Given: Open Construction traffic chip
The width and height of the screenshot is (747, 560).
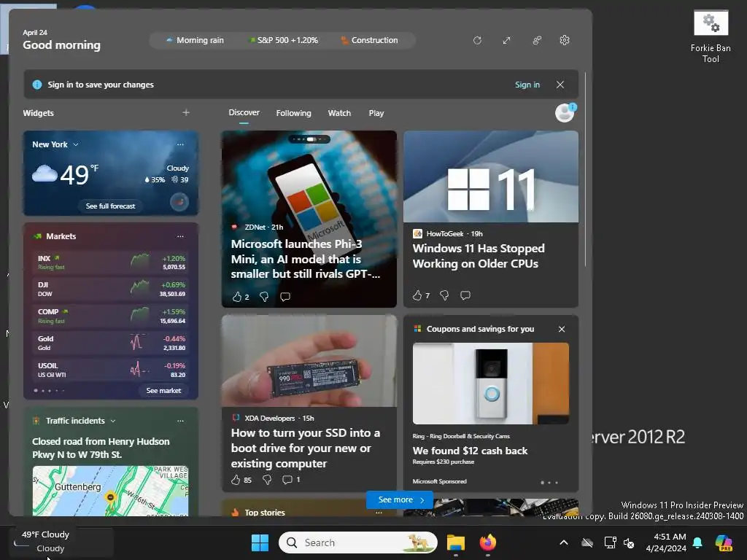Looking at the screenshot, I should 370,41.
